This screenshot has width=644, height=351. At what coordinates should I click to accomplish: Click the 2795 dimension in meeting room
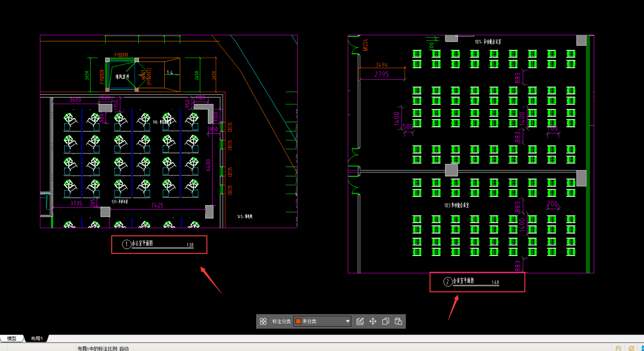382,74
